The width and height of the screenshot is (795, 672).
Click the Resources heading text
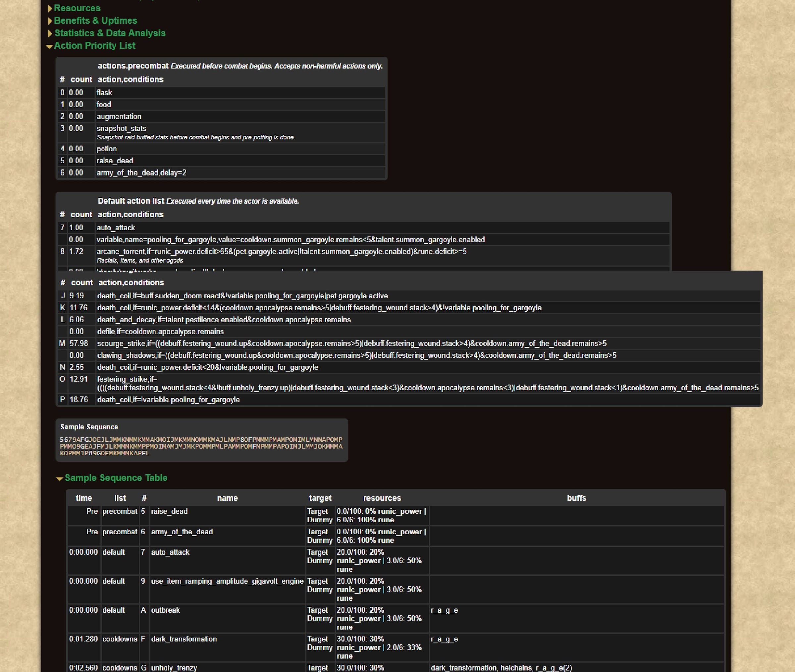click(x=77, y=8)
